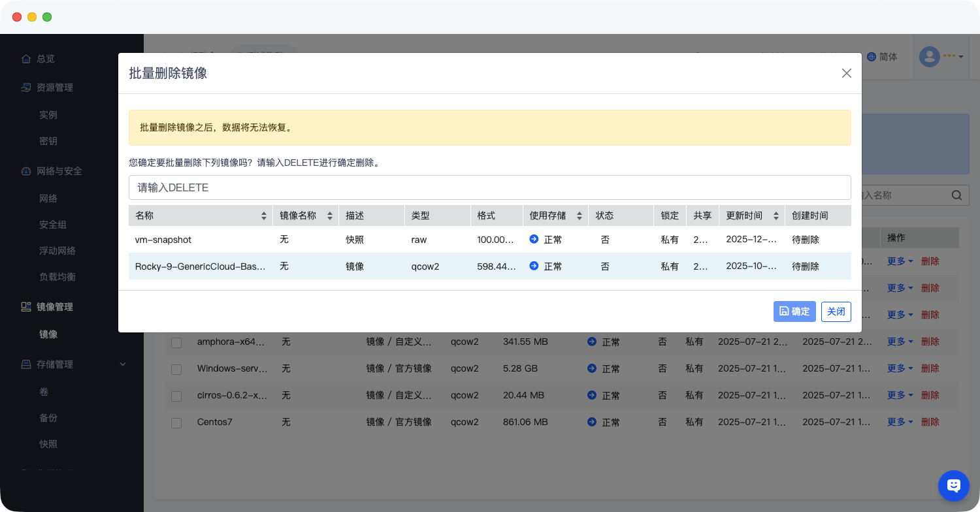
Task: Click the 网络与安全 sidebar icon
Action: click(x=26, y=171)
